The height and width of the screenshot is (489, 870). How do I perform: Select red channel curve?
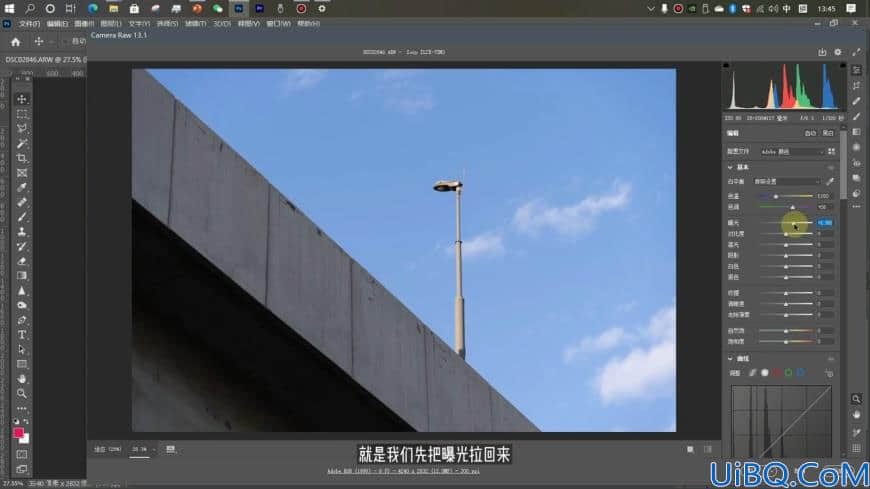click(x=777, y=373)
